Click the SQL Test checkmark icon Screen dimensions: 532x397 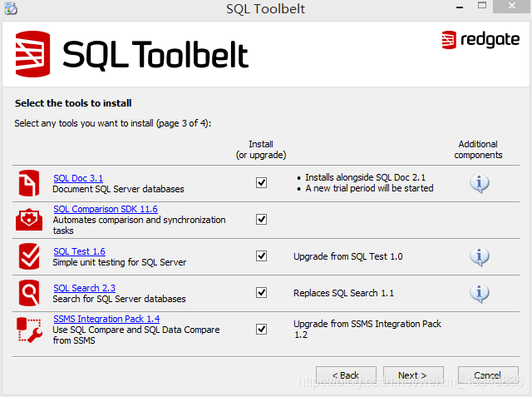[x=29, y=256]
